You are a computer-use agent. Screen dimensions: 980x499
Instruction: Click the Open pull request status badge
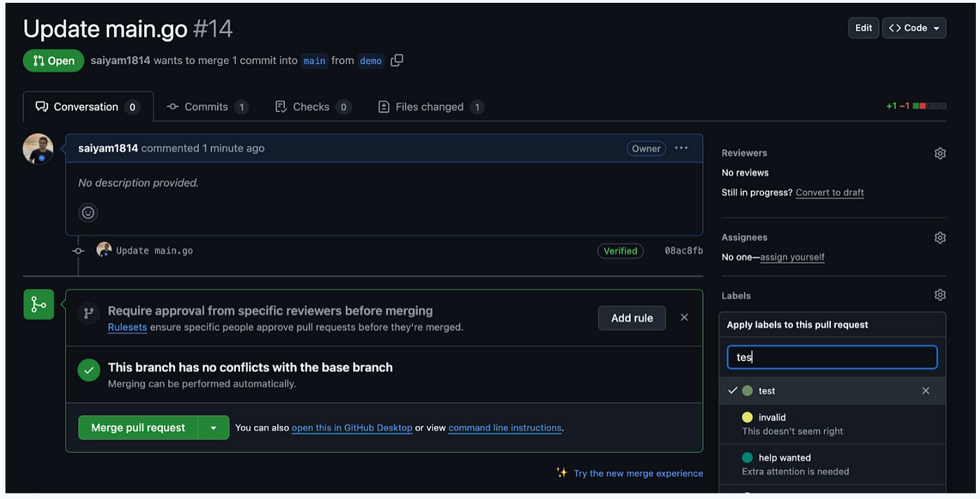(53, 61)
